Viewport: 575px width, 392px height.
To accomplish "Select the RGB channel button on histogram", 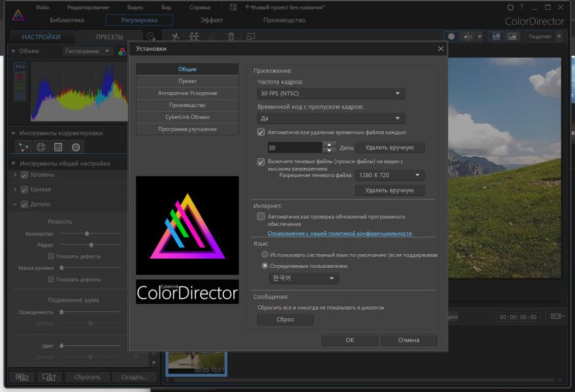I will [20, 67].
